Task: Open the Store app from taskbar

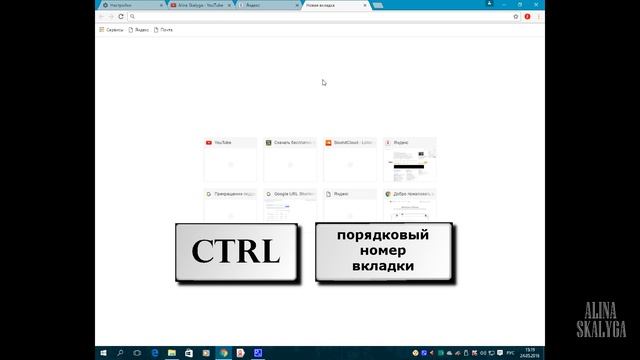Action: [189, 353]
